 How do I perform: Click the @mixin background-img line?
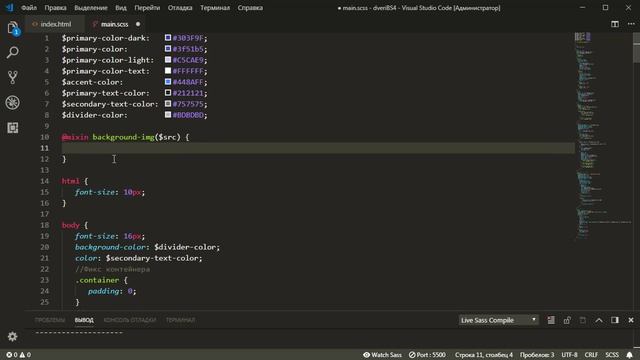125,137
